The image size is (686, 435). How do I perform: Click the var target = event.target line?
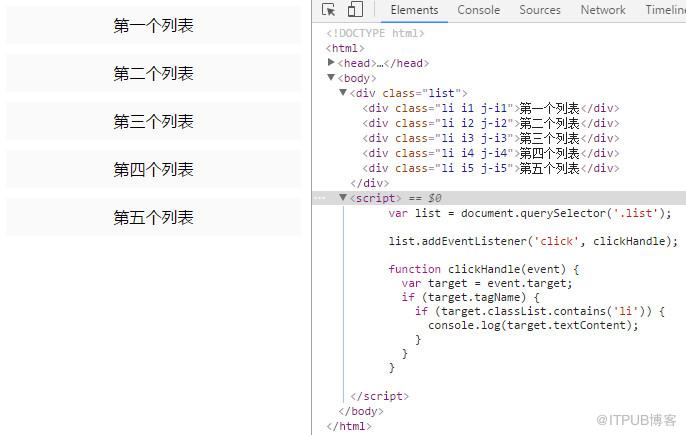coord(486,283)
